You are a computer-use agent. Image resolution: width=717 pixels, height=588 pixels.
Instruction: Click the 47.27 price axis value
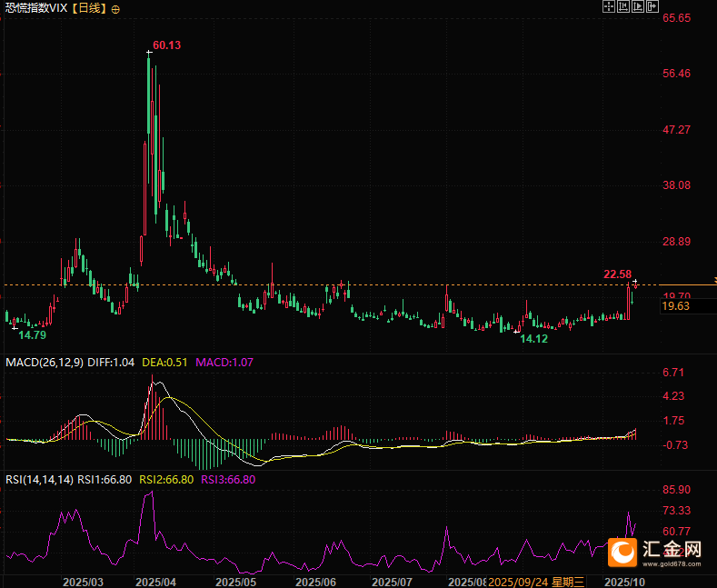(x=677, y=130)
